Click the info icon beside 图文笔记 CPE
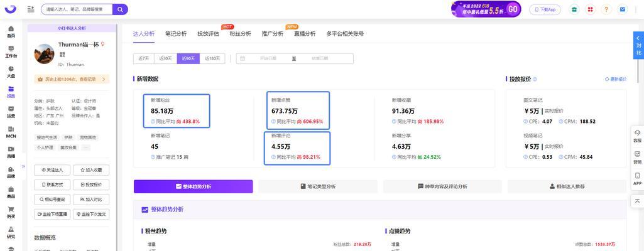644x251 pixels. point(525,121)
